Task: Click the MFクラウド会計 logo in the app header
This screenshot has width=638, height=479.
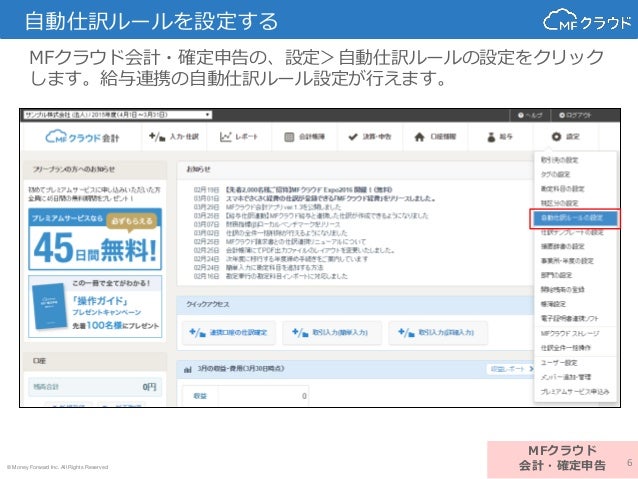Action: [x=82, y=137]
